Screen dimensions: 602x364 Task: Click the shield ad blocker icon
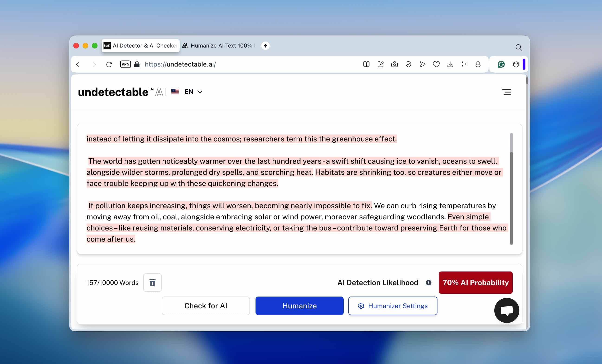click(408, 64)
